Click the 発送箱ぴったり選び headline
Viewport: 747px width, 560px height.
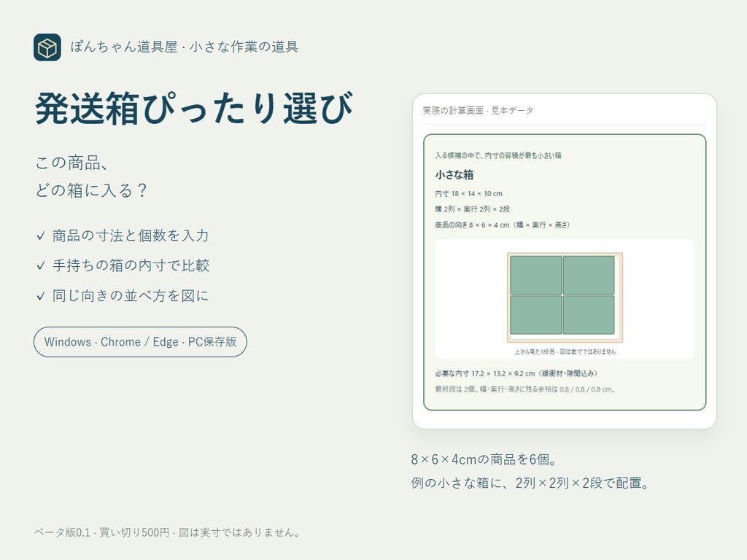[194, 109]
